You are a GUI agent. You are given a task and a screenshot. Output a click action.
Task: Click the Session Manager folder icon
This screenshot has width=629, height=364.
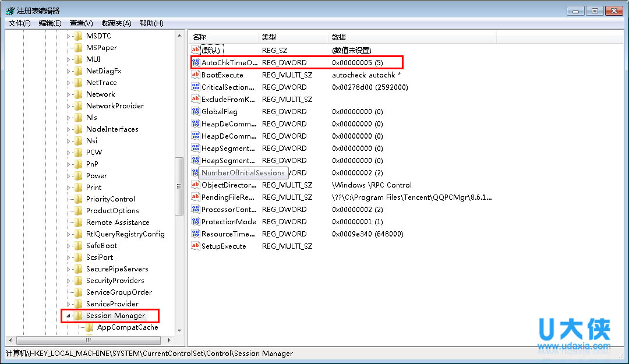point(79,315)
